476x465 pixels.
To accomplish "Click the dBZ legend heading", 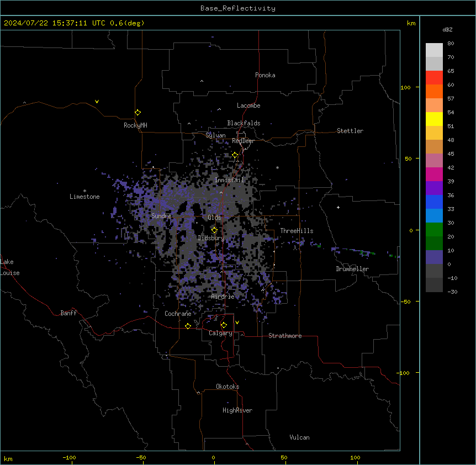I will pyautogui.click(x=447, y=29).
